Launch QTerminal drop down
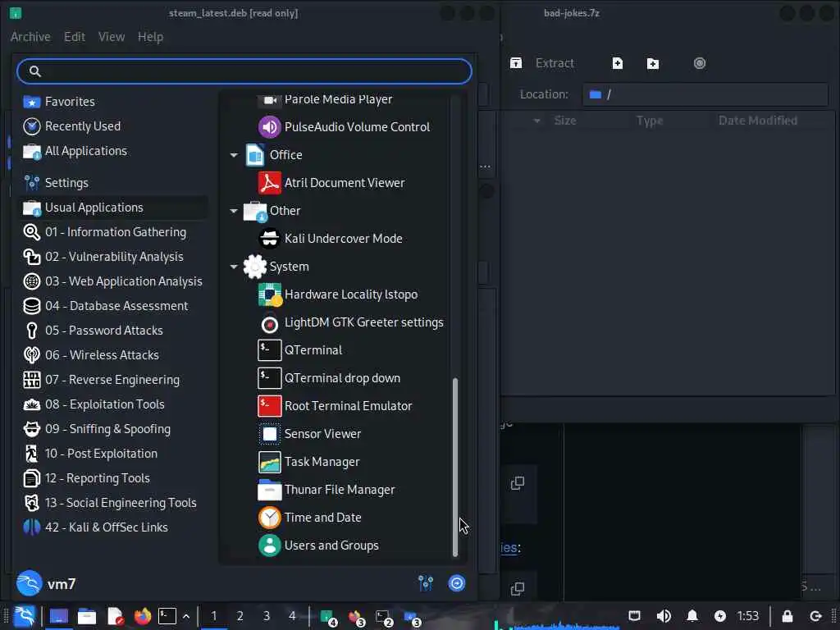Screen dimensions: 840x630 click(x=330, y=377)
